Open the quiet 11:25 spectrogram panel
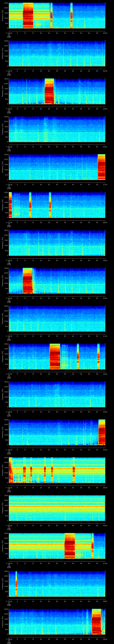Viewport: 114px width, 644px height. pos(57,129)
